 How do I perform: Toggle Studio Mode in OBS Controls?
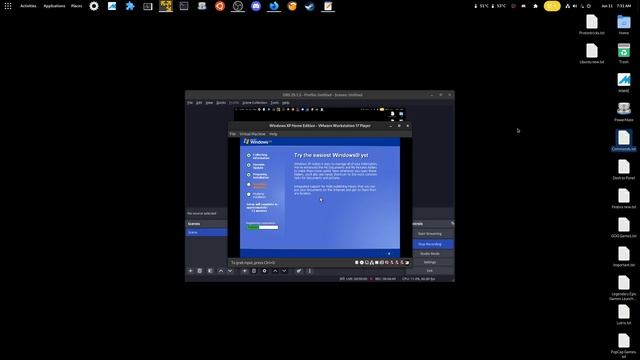[x=430, y=253]
